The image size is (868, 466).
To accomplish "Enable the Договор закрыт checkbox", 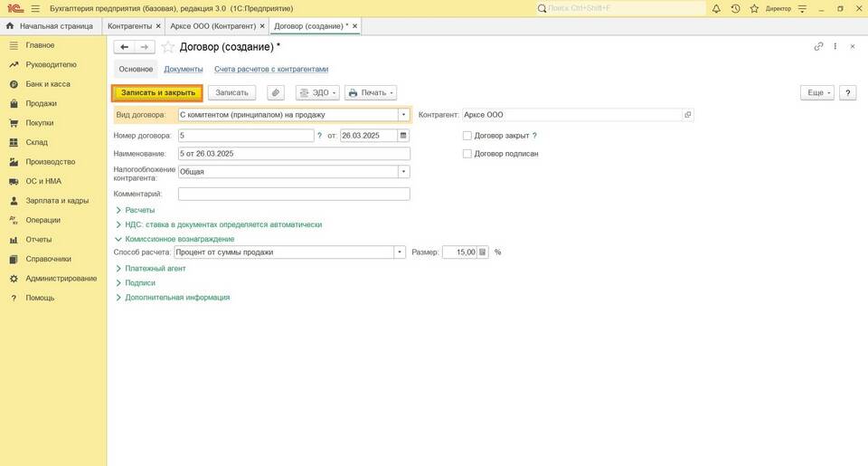I will pos(467,136).
